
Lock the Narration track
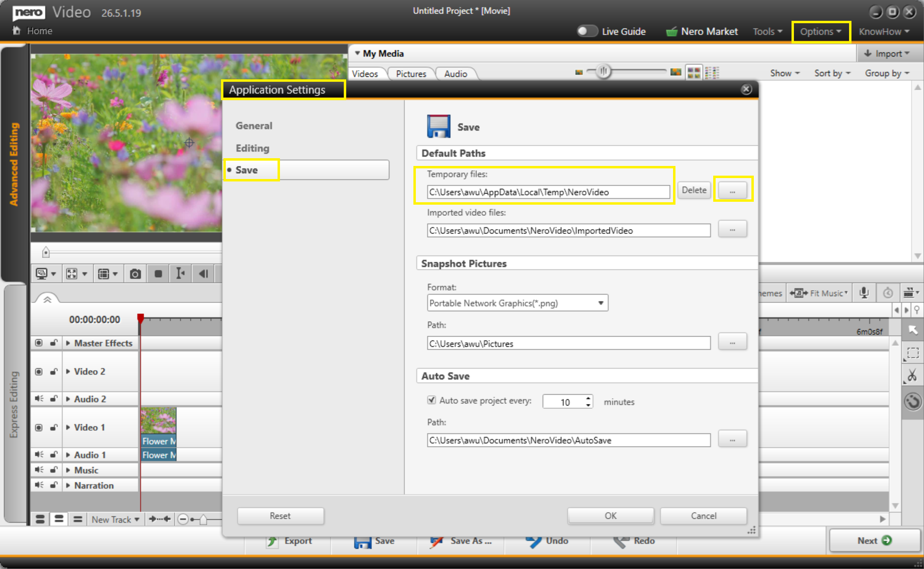point(54,485)
